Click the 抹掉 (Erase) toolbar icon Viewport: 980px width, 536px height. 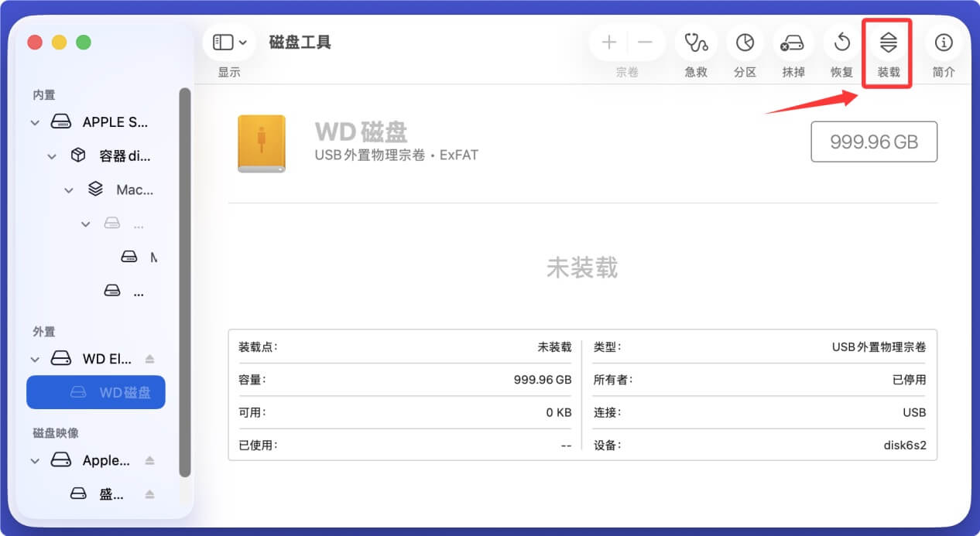click(x=793, y=43)
